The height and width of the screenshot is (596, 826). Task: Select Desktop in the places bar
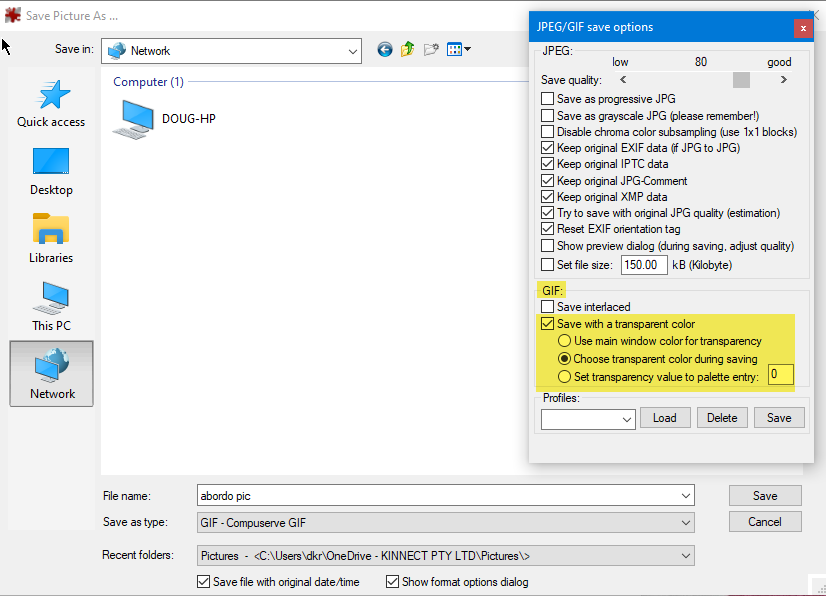point(51,172)
